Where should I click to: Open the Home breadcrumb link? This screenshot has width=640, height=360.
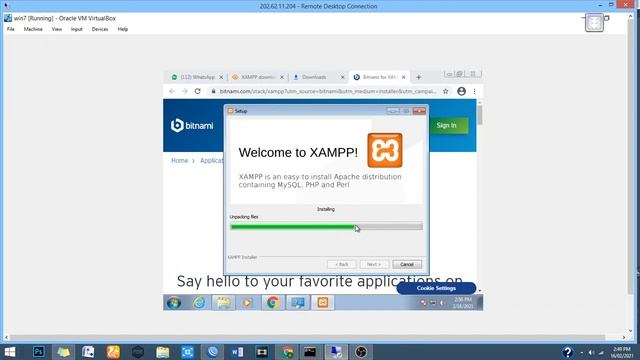click(x=180, y=160)
